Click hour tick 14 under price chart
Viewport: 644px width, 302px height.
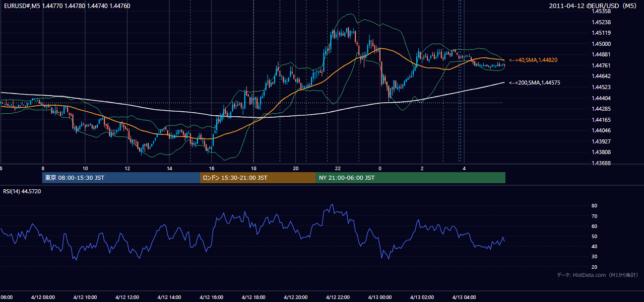tap(169, 168)
